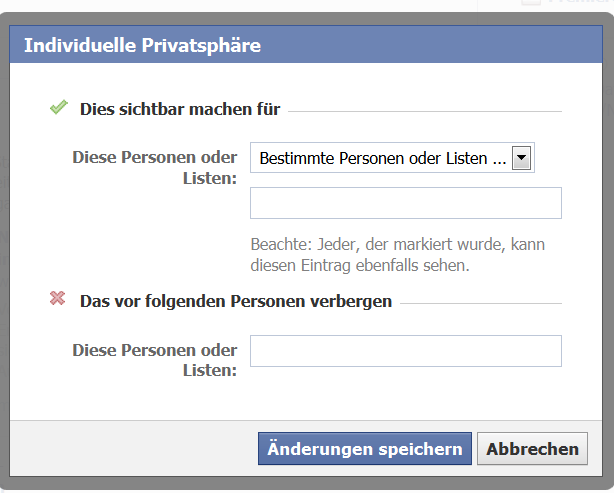Image resolution: width=614 pixels, height=493 pixels.
Task: Click the "Beachte: Jeder, der markiert wurde" note
Action: [x=397, y=244]
